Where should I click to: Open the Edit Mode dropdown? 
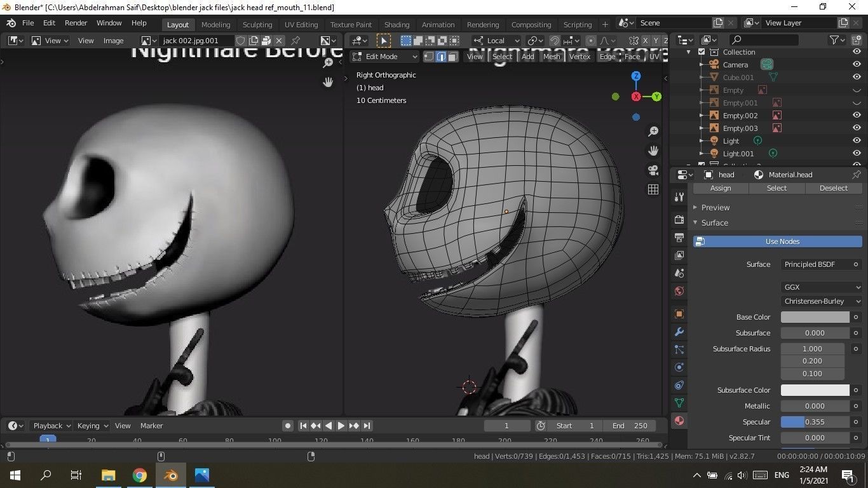385,57
